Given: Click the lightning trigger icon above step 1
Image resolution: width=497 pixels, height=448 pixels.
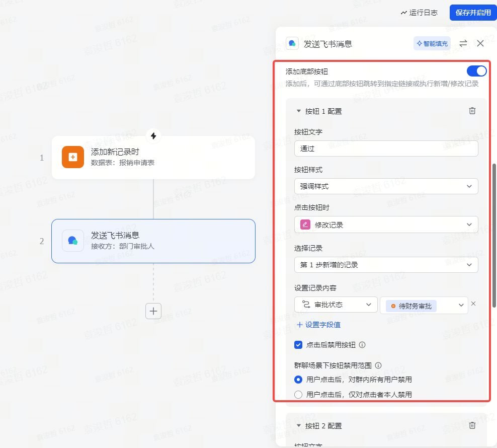Looking at the screenshot, I should coord(153,136).
